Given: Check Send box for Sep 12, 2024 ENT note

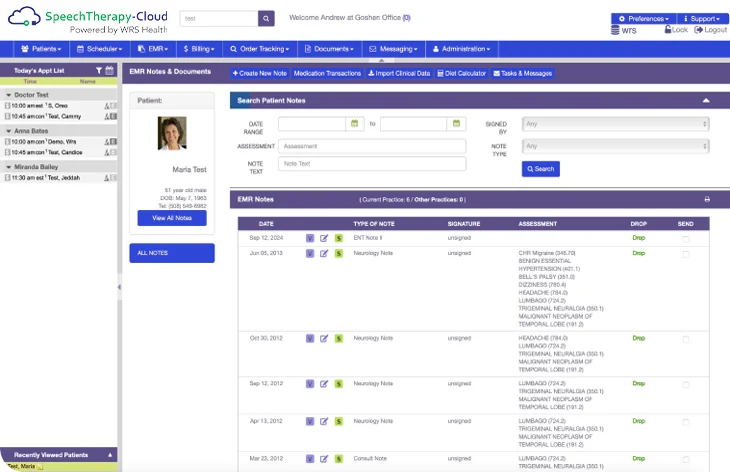Looking at the screenshot, I should click(x=685, y=239).
